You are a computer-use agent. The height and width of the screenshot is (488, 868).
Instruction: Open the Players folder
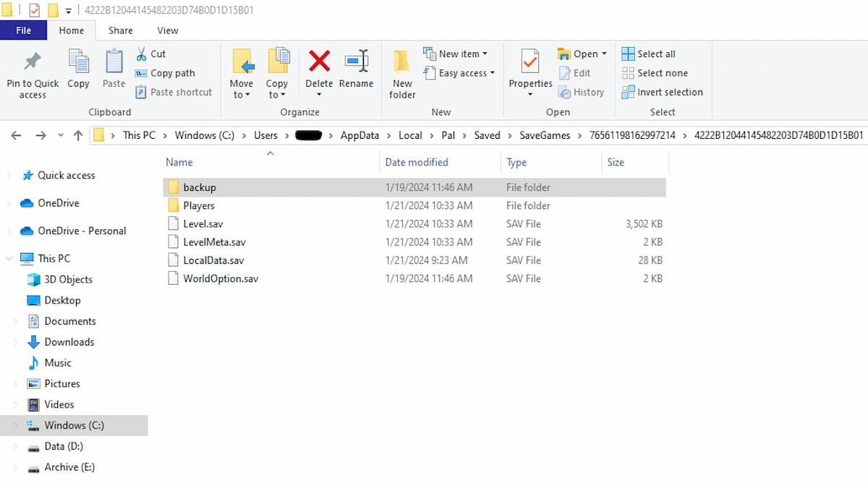(200, 205)
